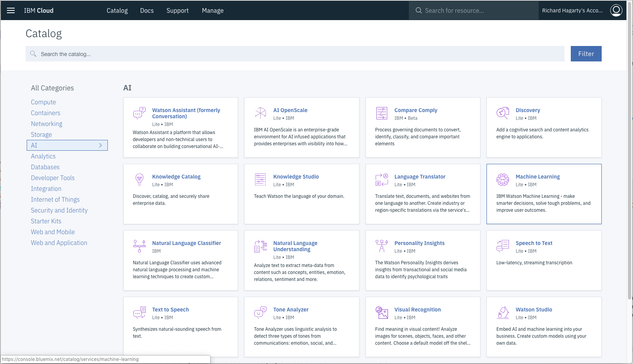Select the Security and Identity category
The image size is (633, 364).
click(x=59, y=210)
